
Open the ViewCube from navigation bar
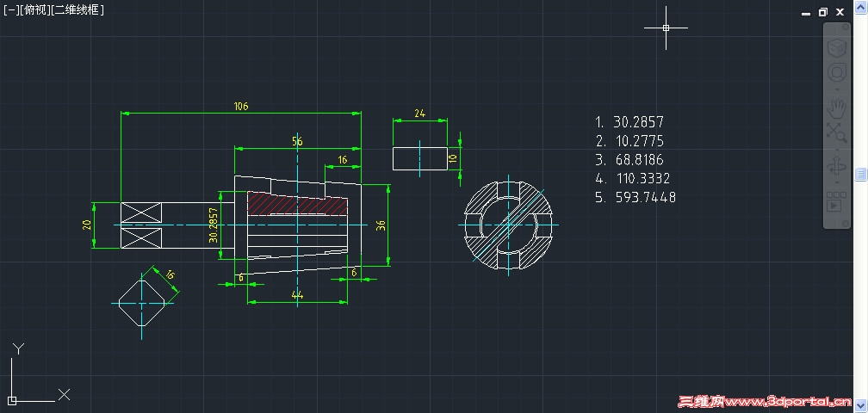pos(836,47)
